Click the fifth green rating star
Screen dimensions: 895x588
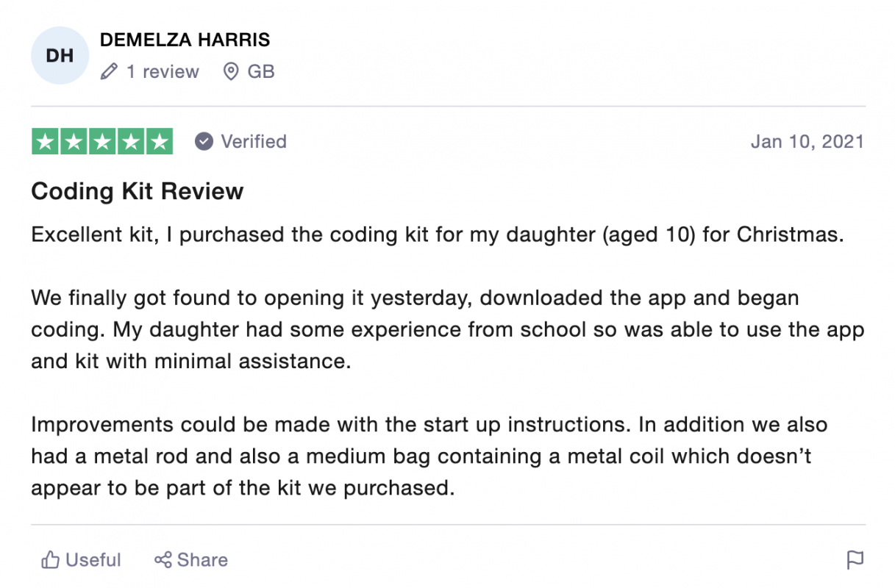click(159, 141)
